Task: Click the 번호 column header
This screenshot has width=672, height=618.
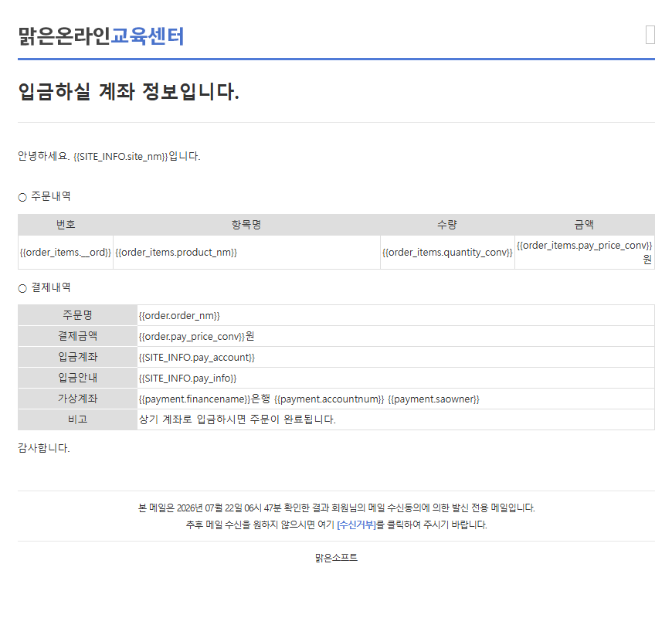Action: point(66,225)
